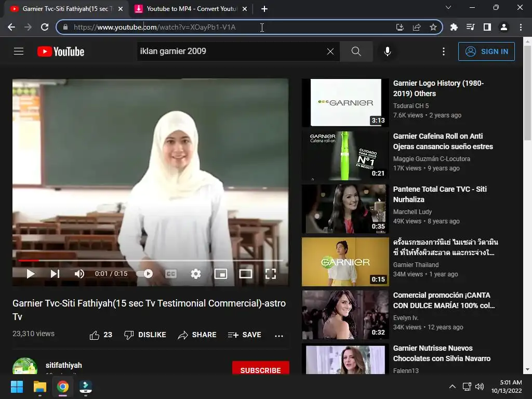Screen dimensions: 532x399
Task: Enable the miniplayer mode
Action: click(220, 273)
